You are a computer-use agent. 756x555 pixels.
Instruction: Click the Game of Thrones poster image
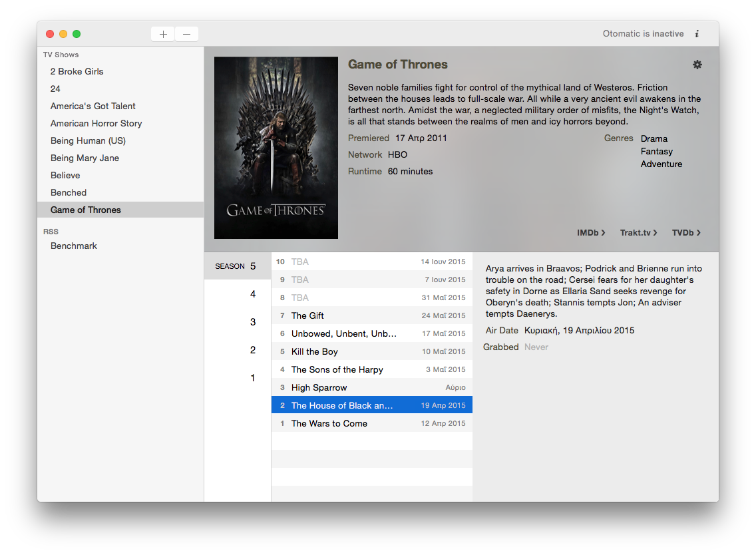pyautogui.click(x=276, y=148)
